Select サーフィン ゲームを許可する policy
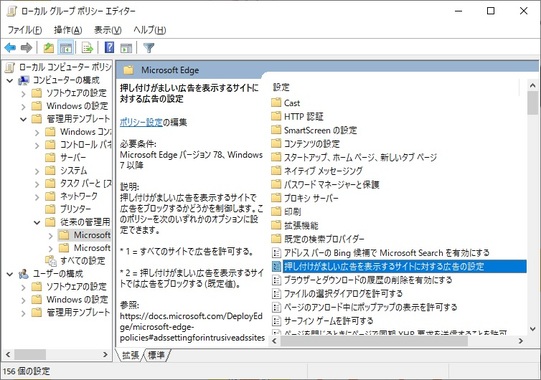 coord(323,321)
